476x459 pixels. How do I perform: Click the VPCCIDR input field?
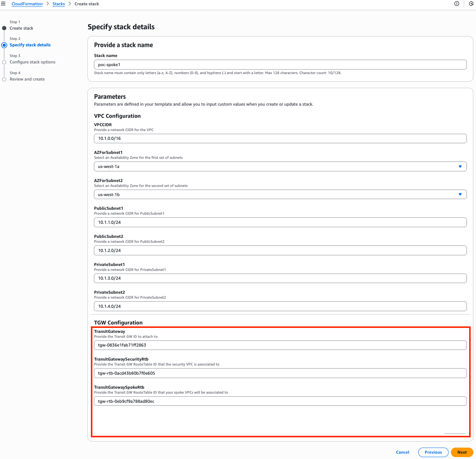tap(280, 138)
